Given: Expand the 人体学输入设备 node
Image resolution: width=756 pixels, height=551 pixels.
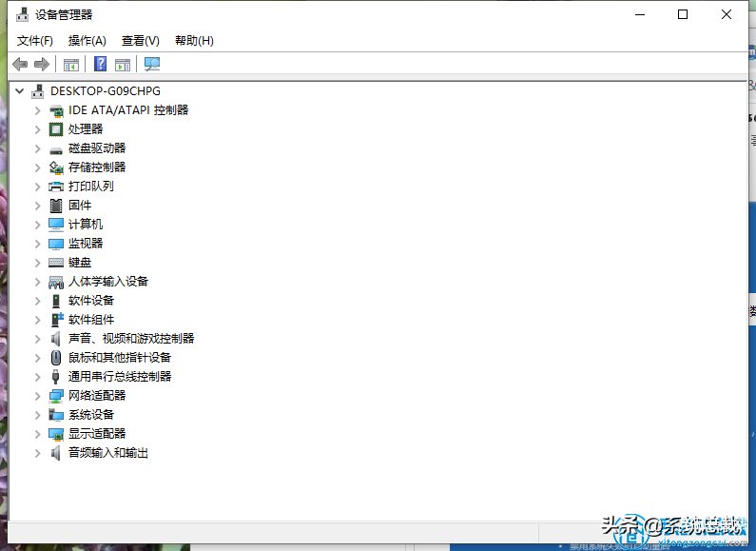Looking at the screenshot, I should point(38,282).
